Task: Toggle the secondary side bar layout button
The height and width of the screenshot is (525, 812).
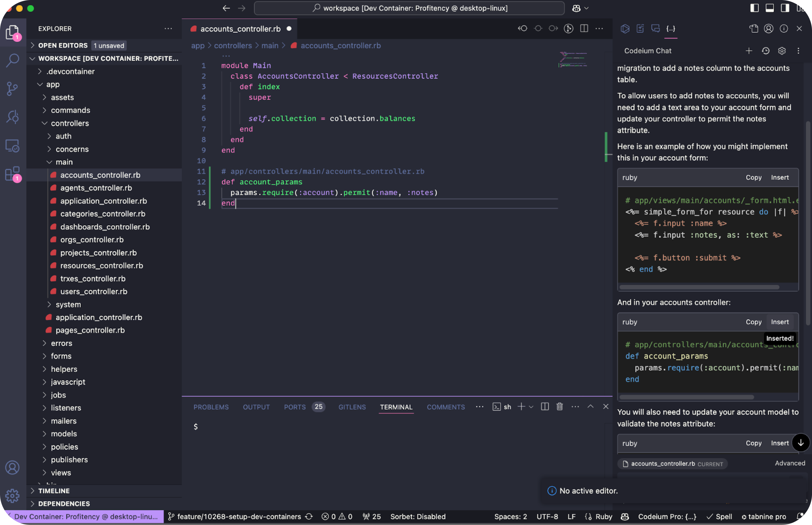Action: point(785,8)
